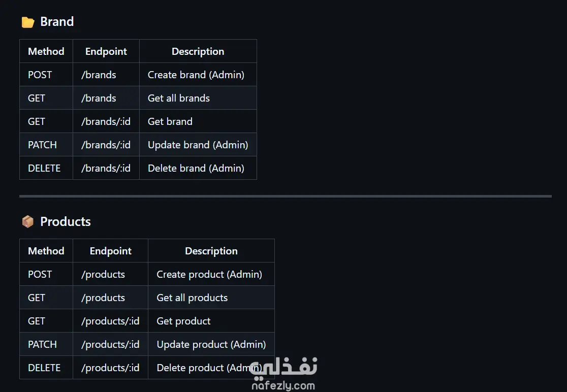The image size is (567, 392).
Task: Click the Create product (Admin) description
Action: 209,274
